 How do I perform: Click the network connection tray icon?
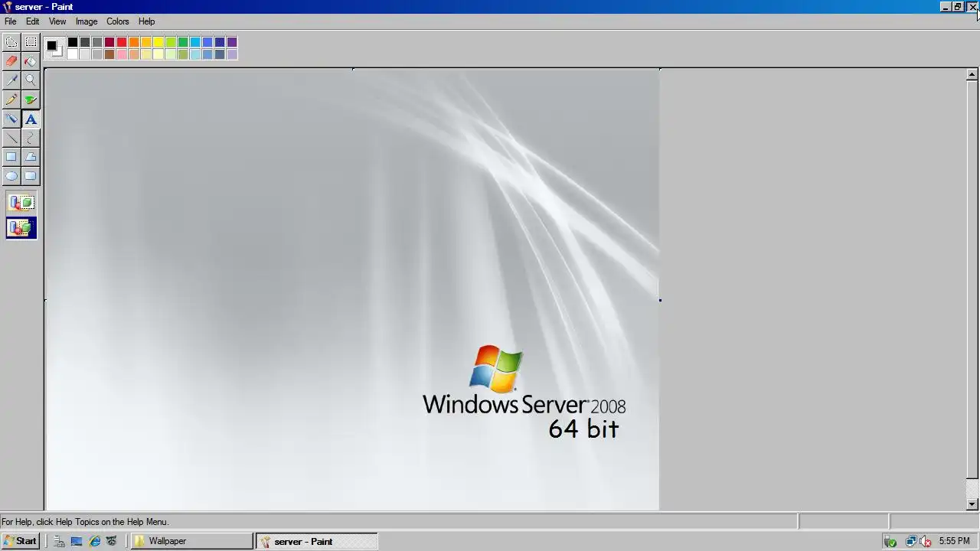(x=910, y=541)
